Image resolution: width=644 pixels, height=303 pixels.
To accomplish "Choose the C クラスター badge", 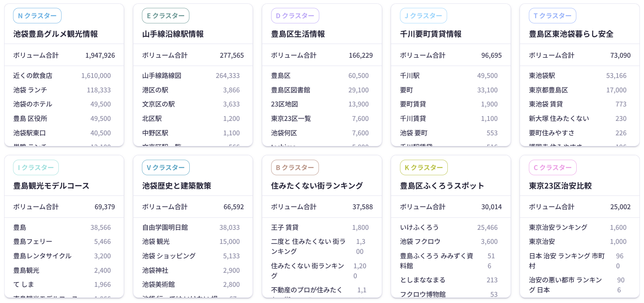I will click(x=553, y=168).
